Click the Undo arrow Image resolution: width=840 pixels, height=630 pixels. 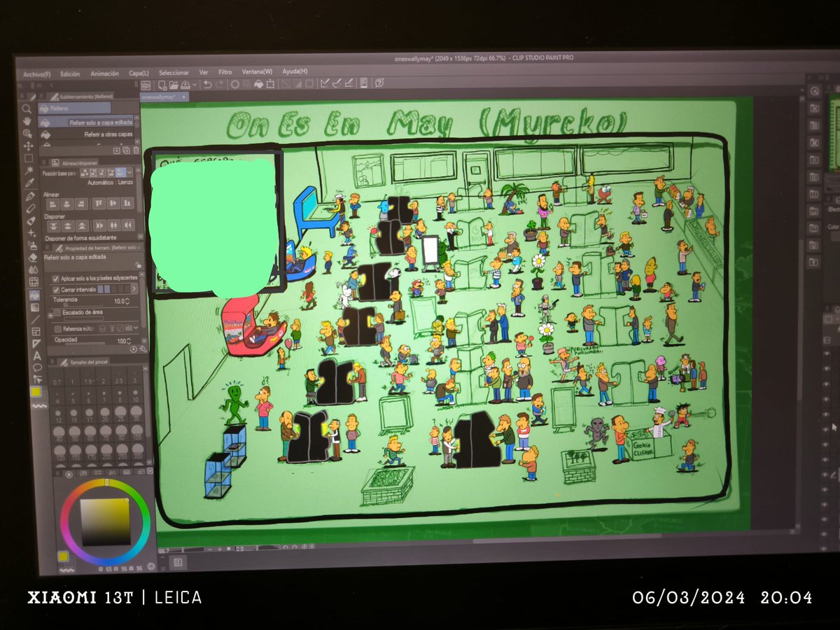207,85
